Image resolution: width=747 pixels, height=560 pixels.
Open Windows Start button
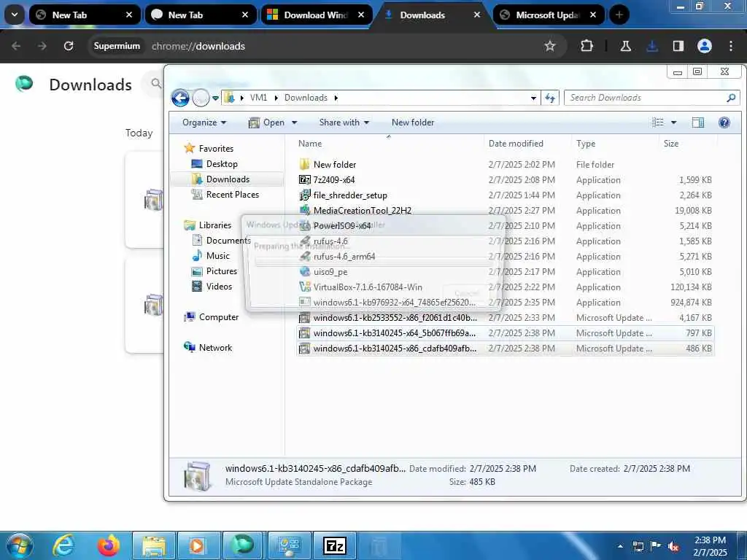click(19, 545)
